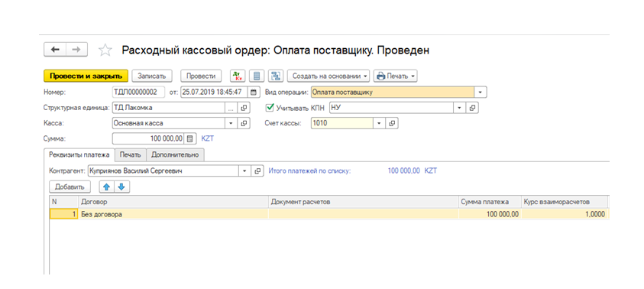Image resolution: width=644 pixels, height=289 pixels.
Task: Expand the Контрагент dropdown
Action: click(245, 170)
